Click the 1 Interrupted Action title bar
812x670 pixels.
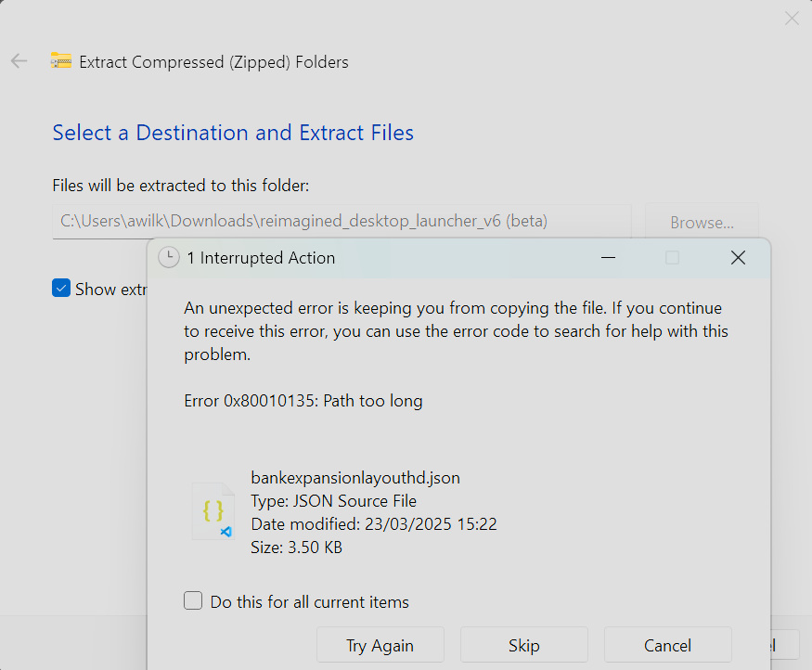pos(458,257)
